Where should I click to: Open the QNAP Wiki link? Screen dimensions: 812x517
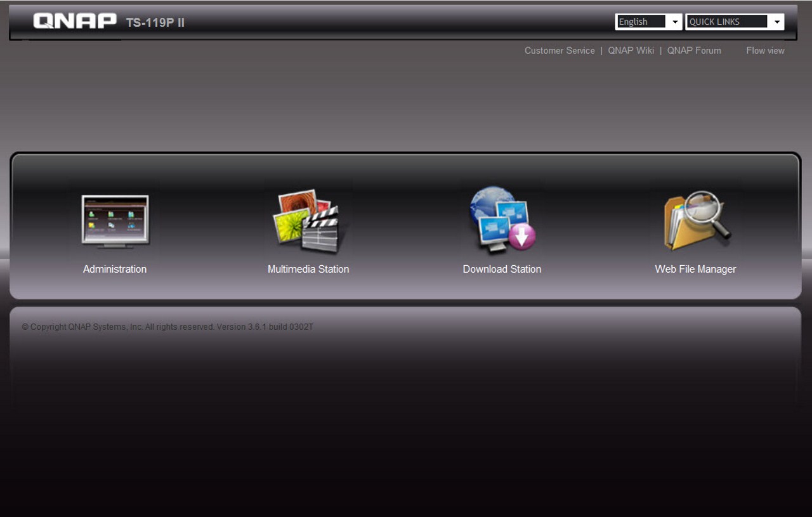(631, 51)
